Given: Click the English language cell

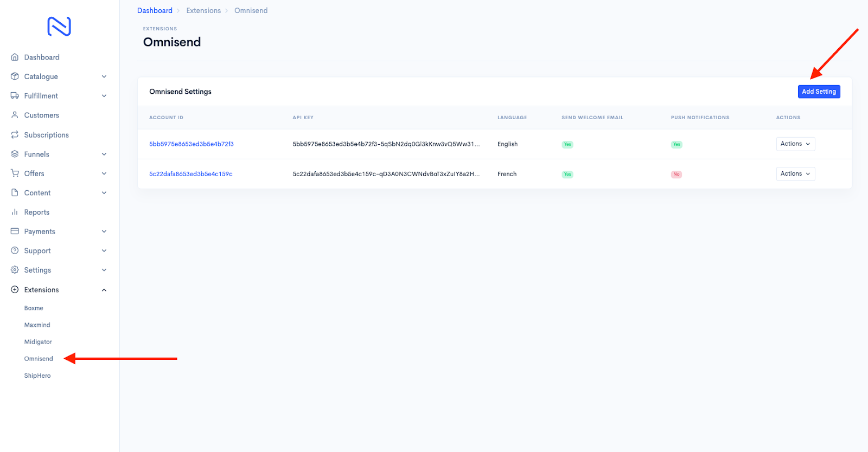Looking at the screenshot, I should pyautogui.click(x=508, y=144).
